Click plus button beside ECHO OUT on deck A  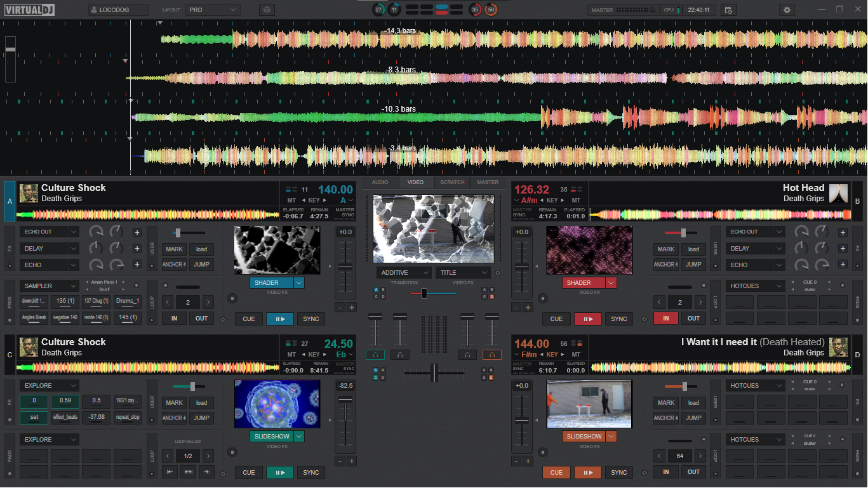pyautogui.click(x=137, y=232)
